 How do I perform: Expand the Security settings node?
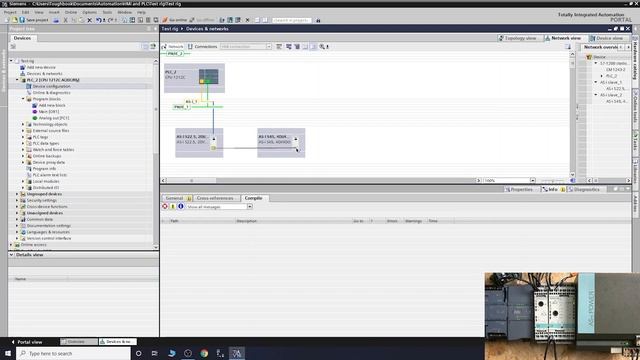pos(17,200)
